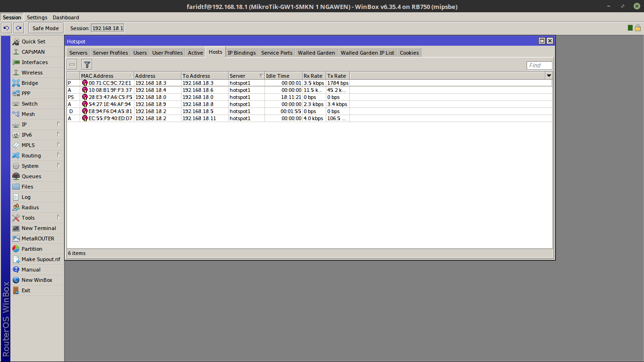
Task: Switch to the Cookies tab
Action: 409,53
